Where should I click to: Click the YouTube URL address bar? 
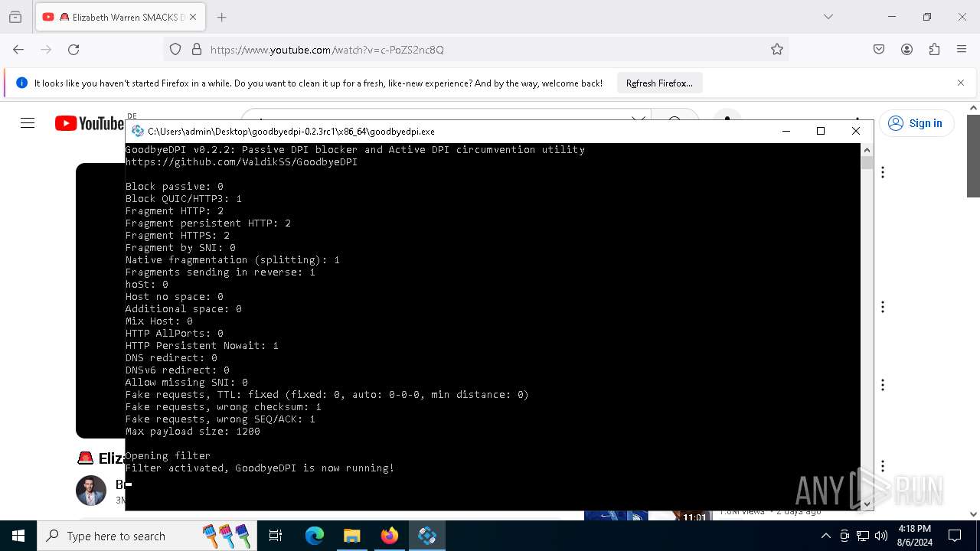475,49
